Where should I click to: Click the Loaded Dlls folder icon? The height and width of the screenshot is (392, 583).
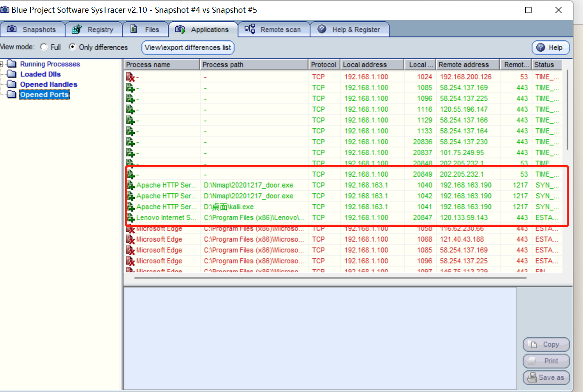click(x=12, y=74)
